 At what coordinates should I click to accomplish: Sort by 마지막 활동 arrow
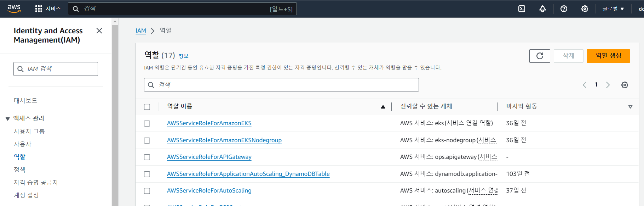(630, 107)
